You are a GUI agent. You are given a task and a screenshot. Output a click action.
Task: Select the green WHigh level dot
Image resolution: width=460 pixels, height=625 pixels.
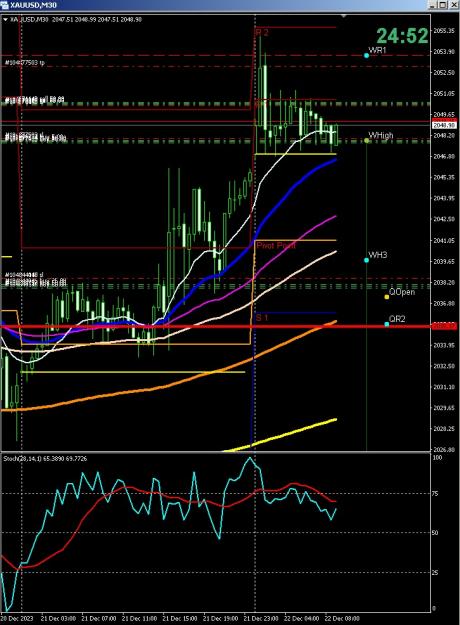[367, 141]
